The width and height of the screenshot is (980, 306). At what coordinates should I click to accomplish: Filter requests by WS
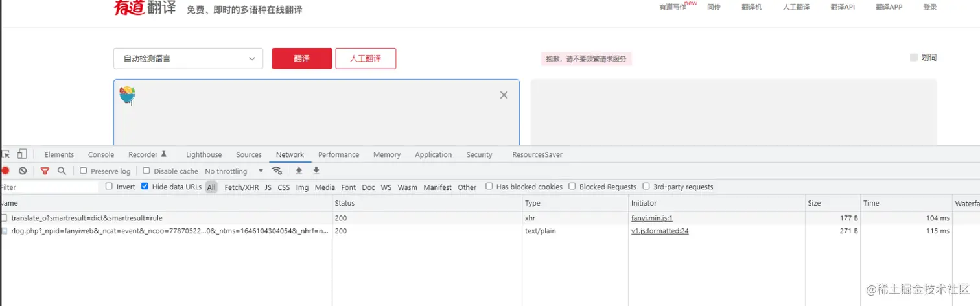(x=386, y=187)
